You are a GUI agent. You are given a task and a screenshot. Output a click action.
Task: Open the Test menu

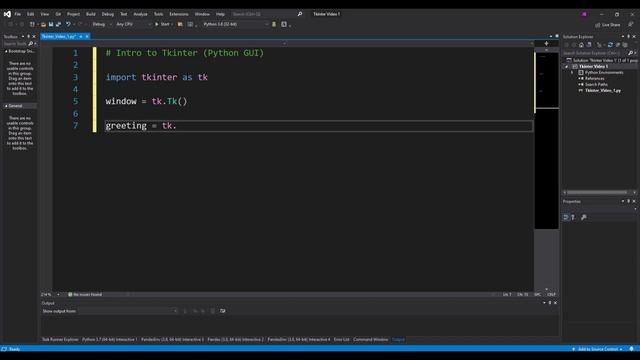[124, 14]
